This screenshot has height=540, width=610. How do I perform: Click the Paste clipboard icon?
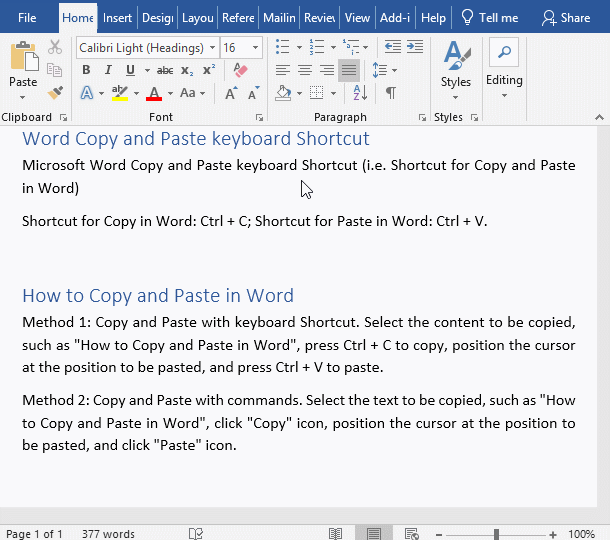(24, 56)
